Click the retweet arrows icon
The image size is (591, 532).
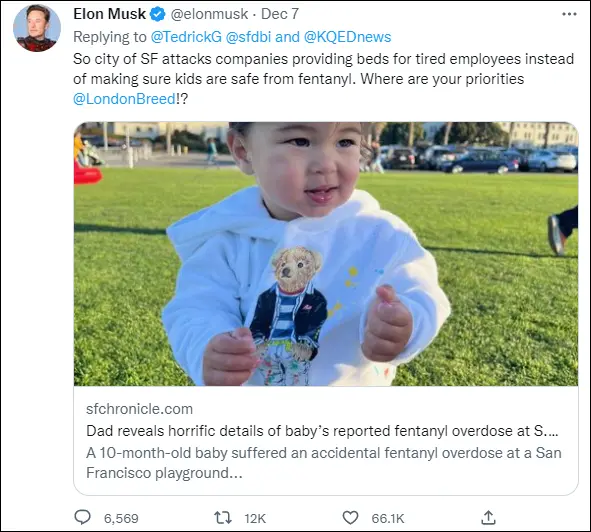click(223, 518)
